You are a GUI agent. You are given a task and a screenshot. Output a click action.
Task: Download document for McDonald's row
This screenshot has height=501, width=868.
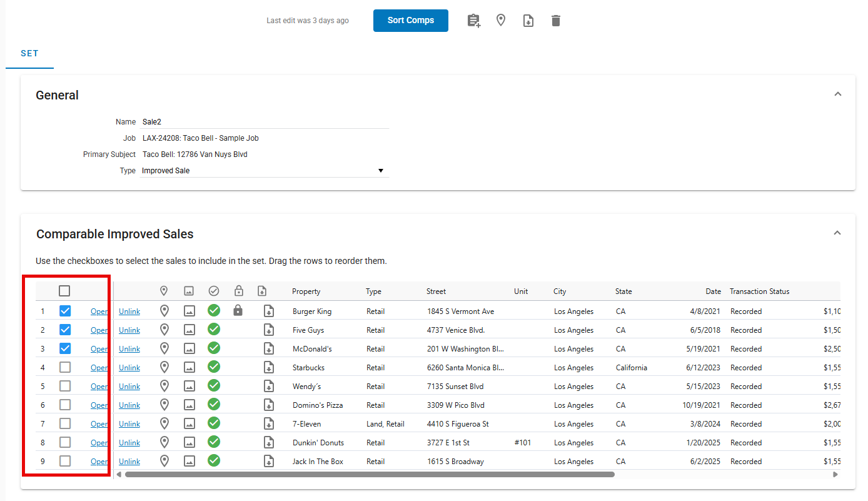pos(269,348)
